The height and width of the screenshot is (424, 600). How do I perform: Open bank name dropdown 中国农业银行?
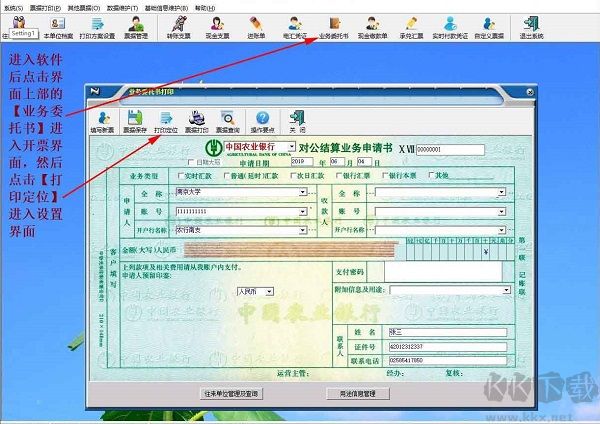pyautogui.click(x=292, y=147)
